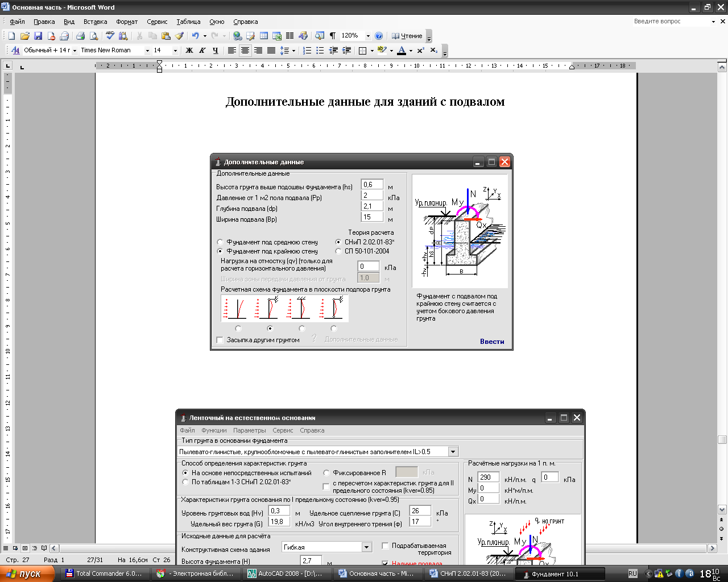728x582 pixels.
Task: Open the пуск Start menu
Action: click(27, 573)
